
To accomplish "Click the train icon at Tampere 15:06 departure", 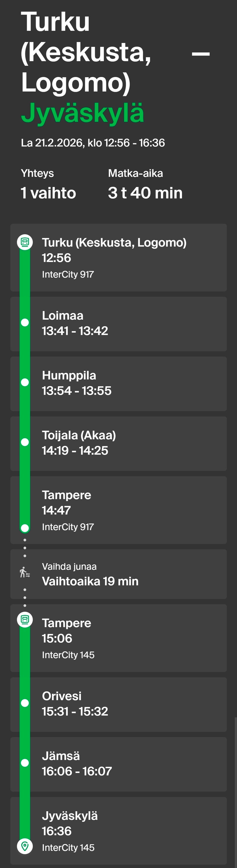I will 25,619.
